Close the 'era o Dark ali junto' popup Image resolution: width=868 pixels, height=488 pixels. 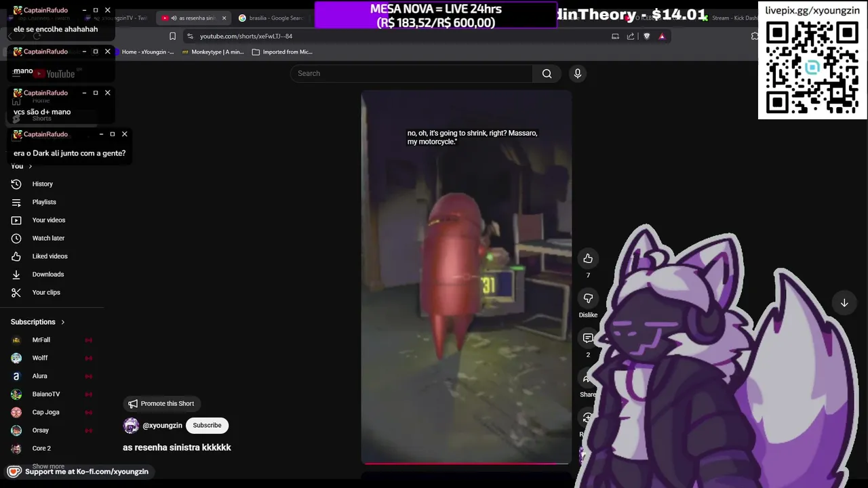125,134
